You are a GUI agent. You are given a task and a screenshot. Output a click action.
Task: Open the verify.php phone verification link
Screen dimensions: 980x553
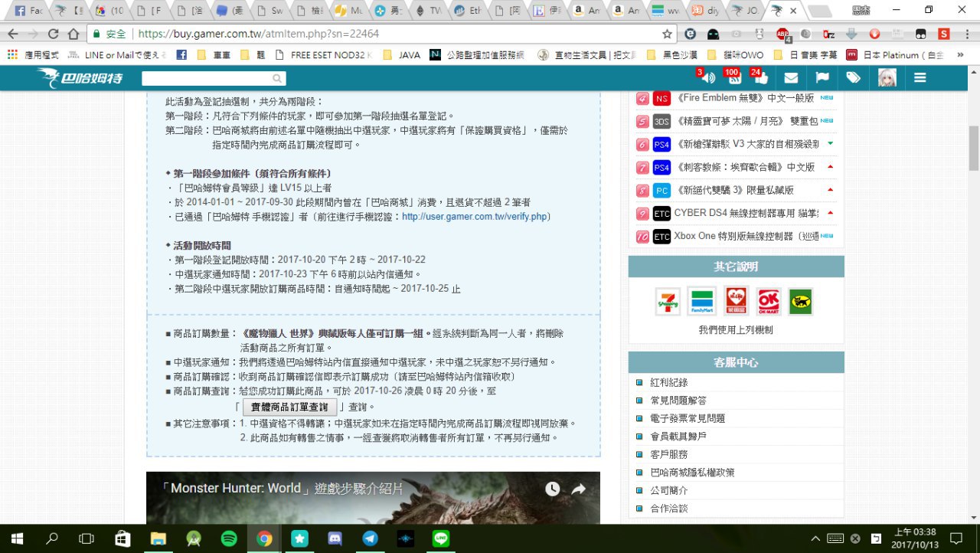coord(475,217)
